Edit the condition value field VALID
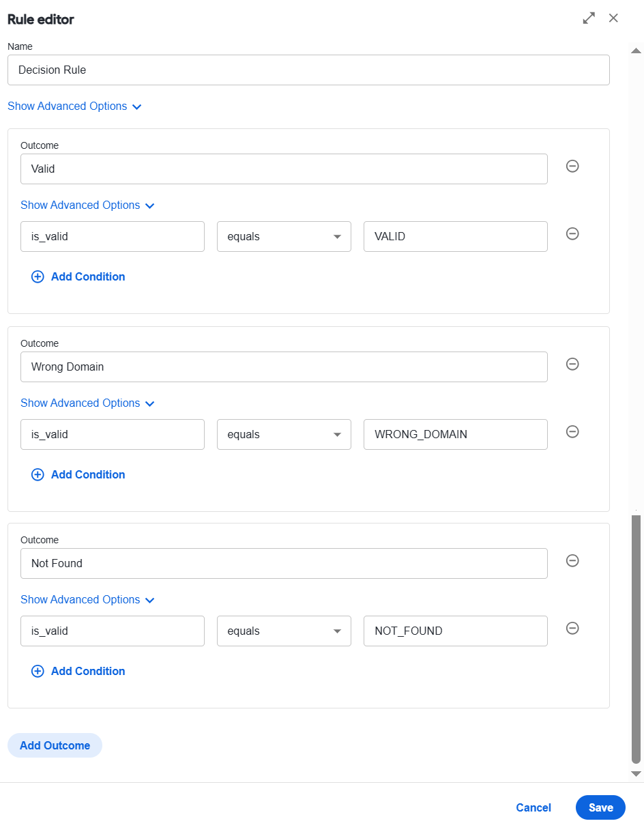This screenshot has height=832, width=644. pyautogui.click(x=456, y=236)
